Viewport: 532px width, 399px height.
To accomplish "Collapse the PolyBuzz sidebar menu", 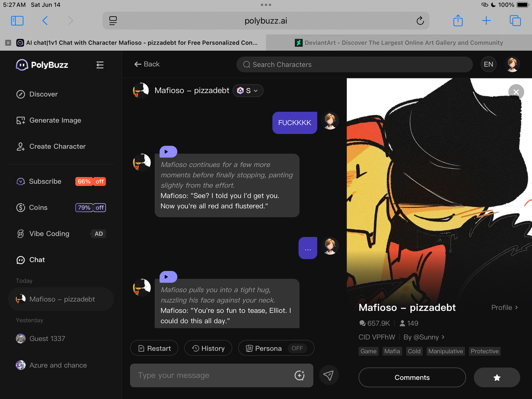I will coord(100,65).
